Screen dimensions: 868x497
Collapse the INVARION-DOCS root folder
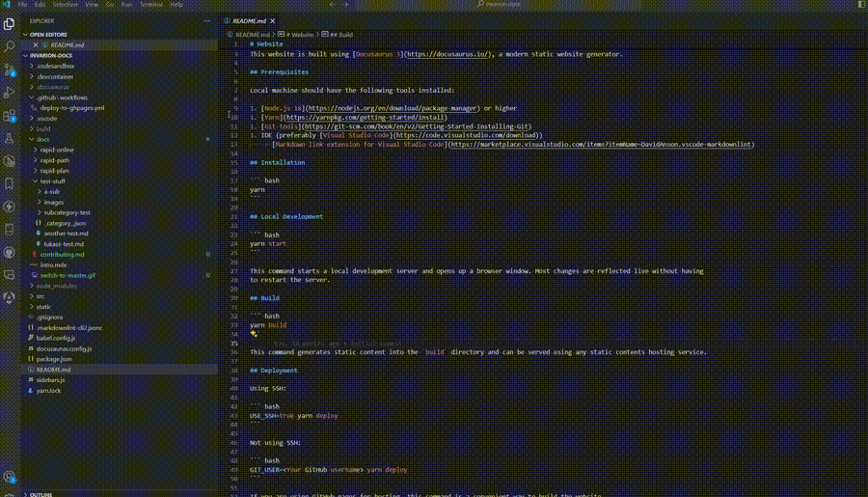[25, 55]
